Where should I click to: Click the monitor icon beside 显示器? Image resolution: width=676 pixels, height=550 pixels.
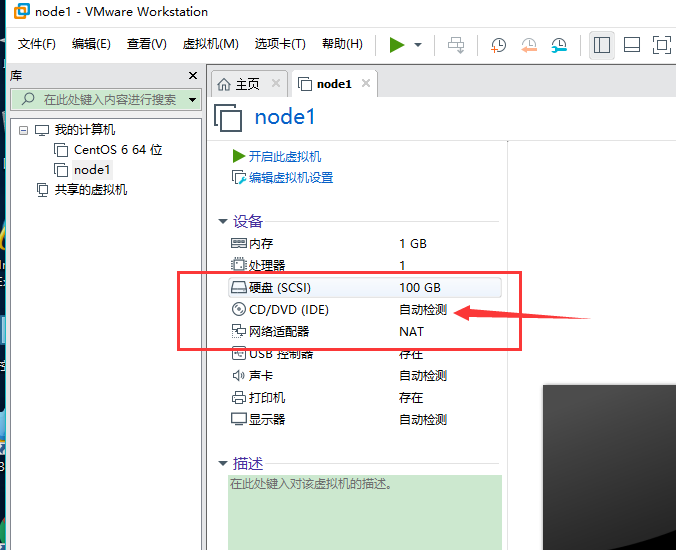tap(239, 419)
